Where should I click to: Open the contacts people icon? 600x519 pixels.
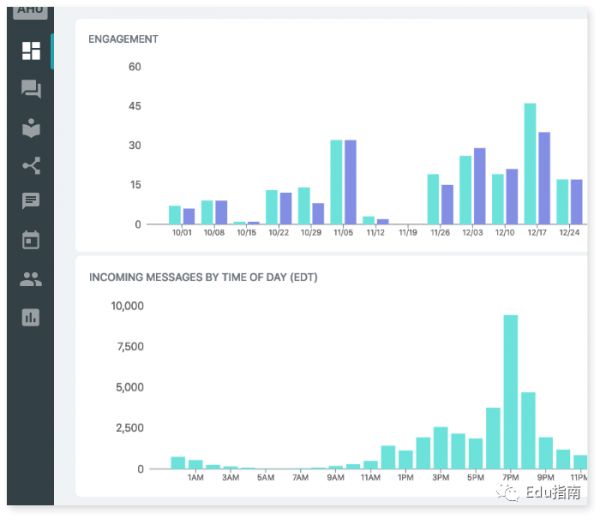(31, 279)
